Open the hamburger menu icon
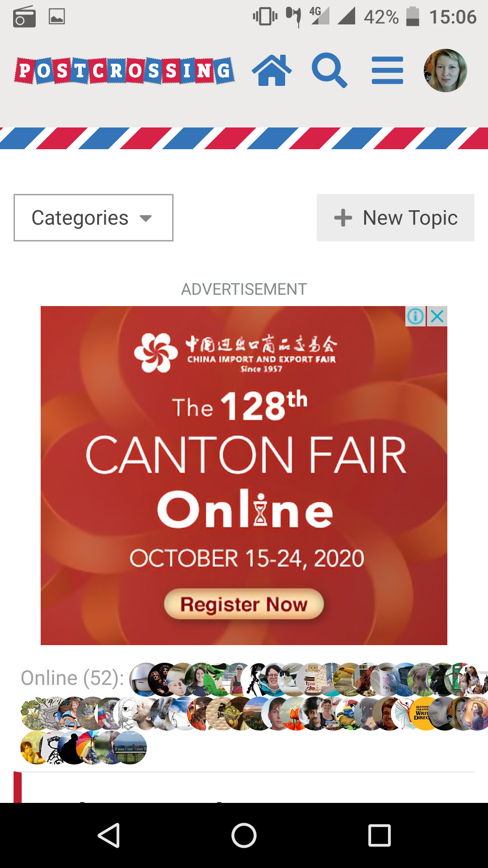The width and height of the screenshot is (488, 868). (x=387, y=71)
